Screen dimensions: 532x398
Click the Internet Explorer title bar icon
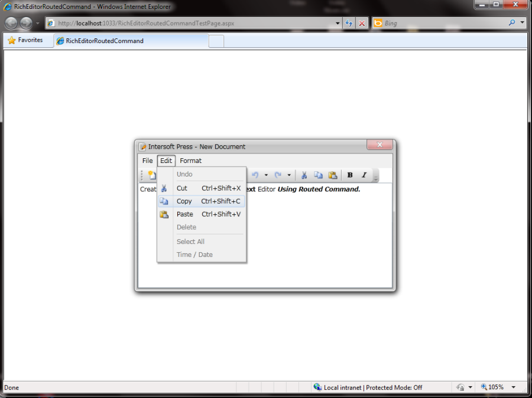coord(8,6)
